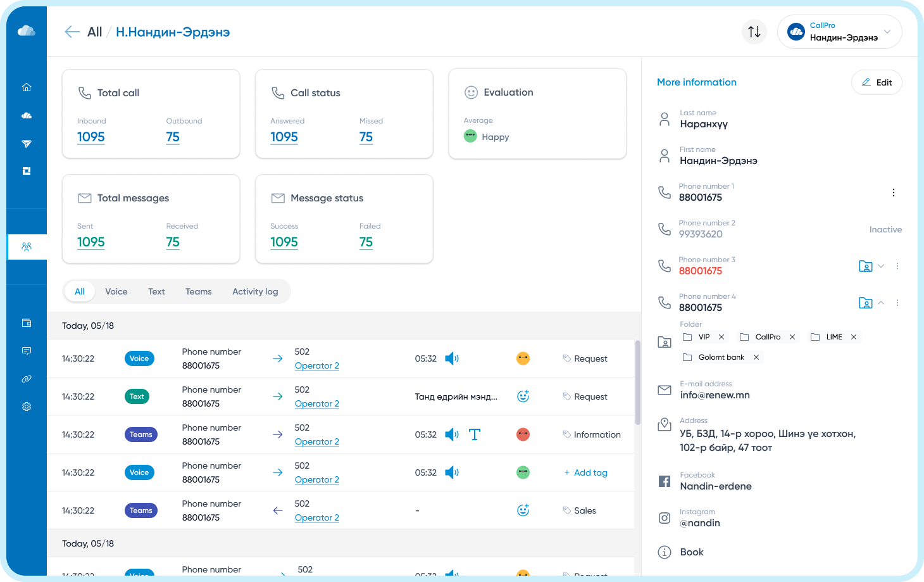
Task: Click the link icon in sidebar
Action: point(27,379)
